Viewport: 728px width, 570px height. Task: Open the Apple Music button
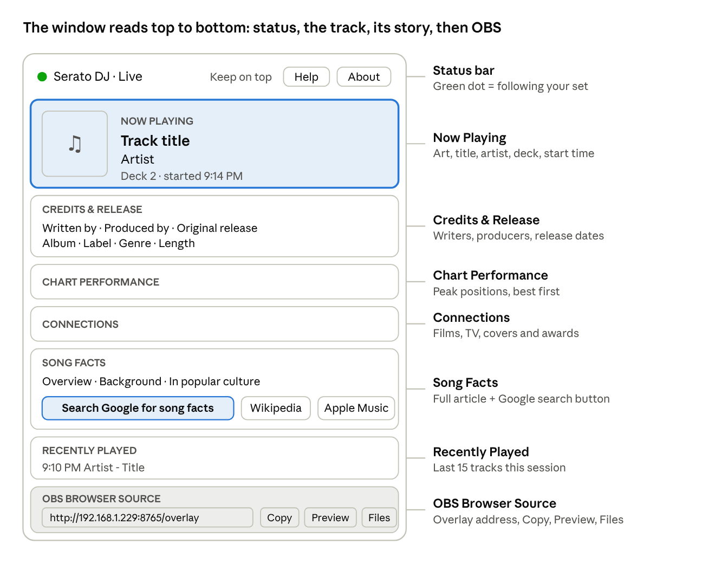click(356, 408)
